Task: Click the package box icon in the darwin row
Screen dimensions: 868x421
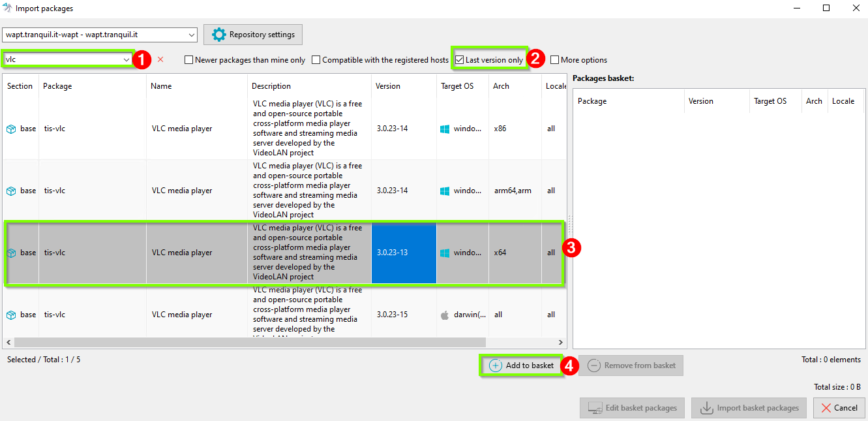Action: pos(11,315)
